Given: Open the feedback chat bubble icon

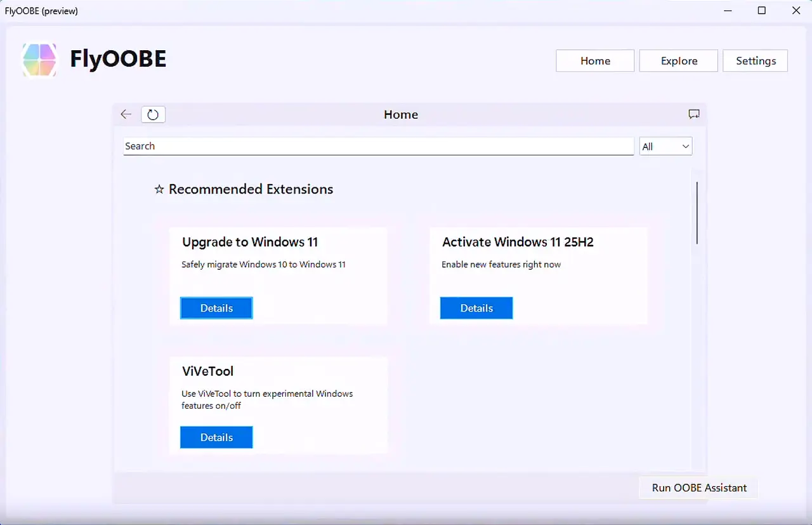Looking at the screenshot, I should [x=694, y=114].
